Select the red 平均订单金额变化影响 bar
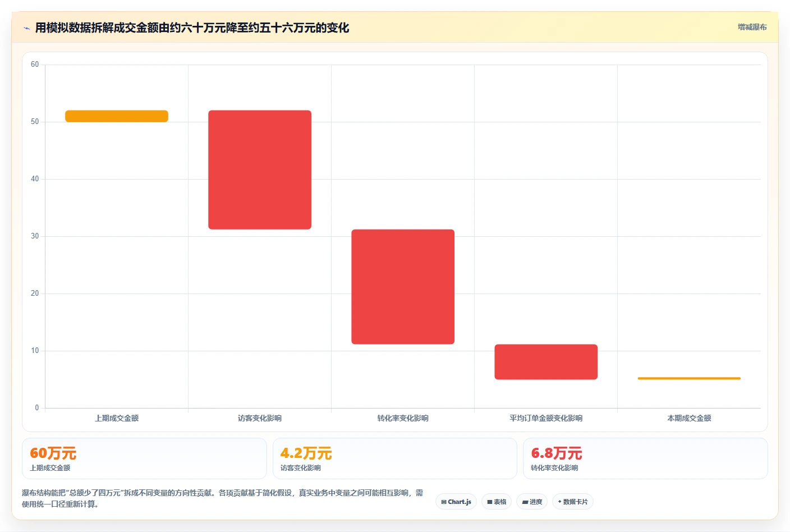Image resolution: width=790 pixels, height=532 pixels. 546,362
